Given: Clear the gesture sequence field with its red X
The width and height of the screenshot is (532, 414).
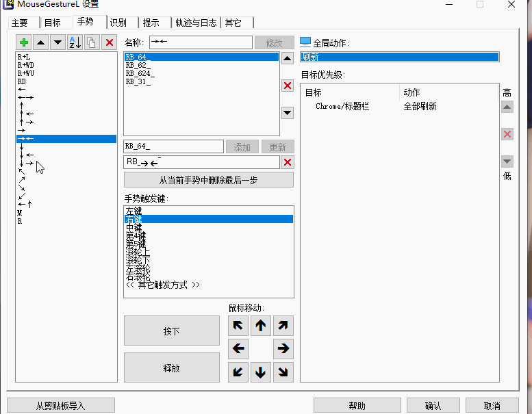Looking at the screenshot, I should [288, 162].
